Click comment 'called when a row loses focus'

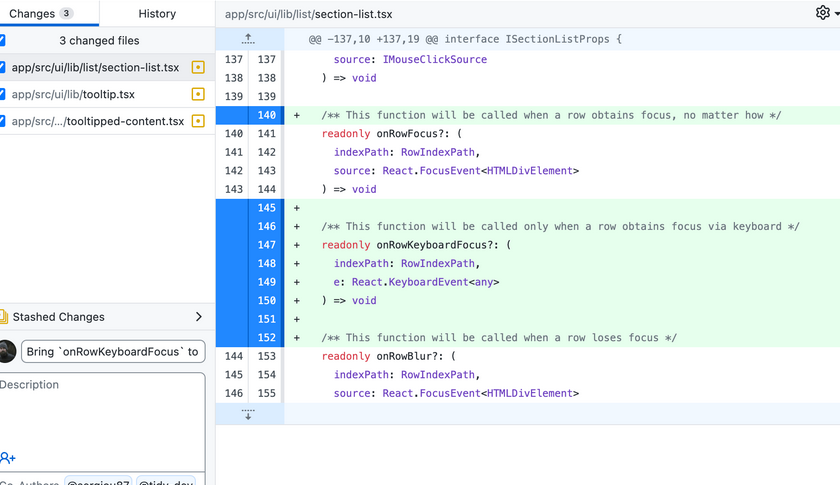click(499, 338)
